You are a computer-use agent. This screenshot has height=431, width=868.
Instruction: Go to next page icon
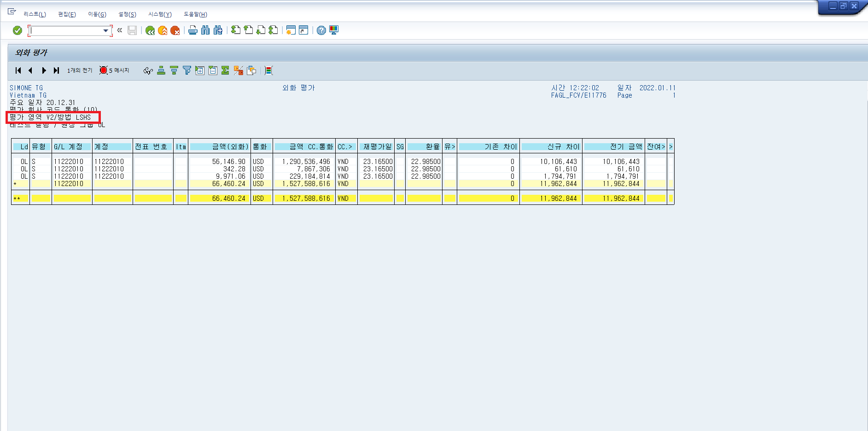261,30
